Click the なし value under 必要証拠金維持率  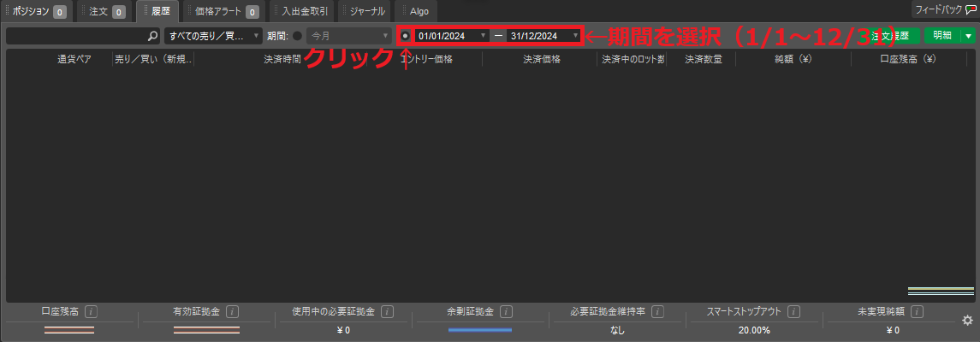pos(617,330)
